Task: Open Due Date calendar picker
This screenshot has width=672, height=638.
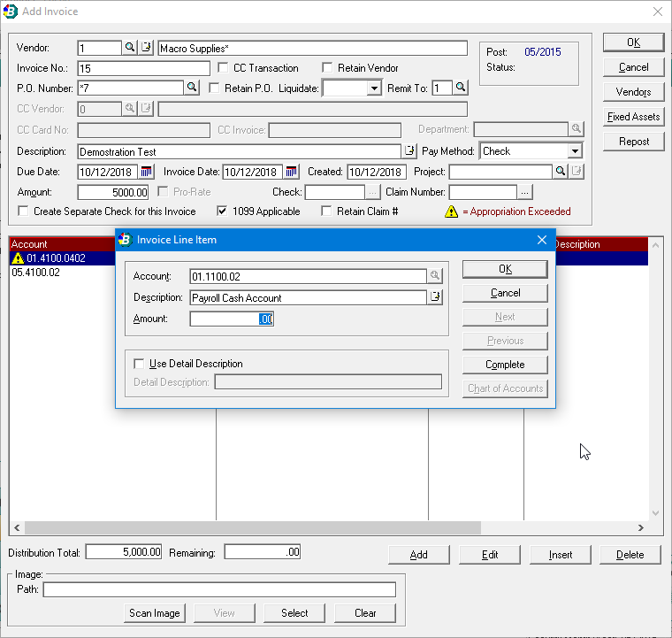Action: pos(146,172)
